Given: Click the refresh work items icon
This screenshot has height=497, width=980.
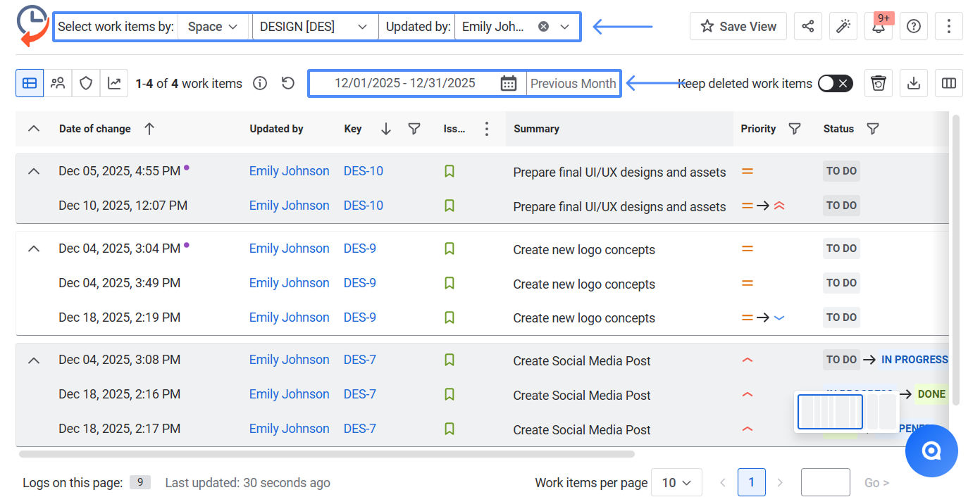Looking at the screenshot, I should click(287, 83).
